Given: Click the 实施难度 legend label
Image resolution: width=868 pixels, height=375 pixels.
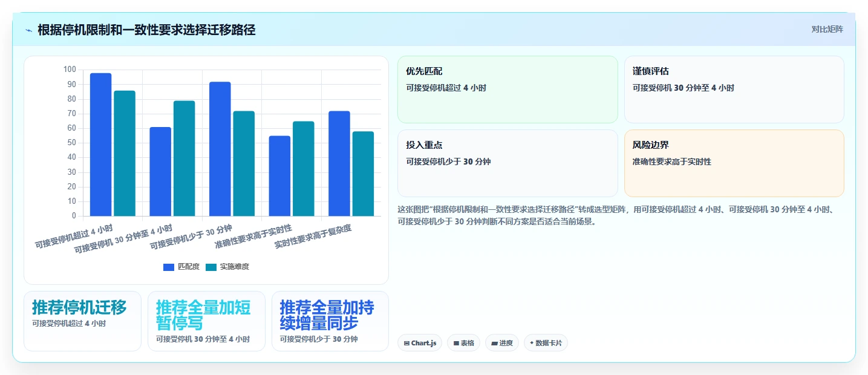Looking at the screenshot, I should pos(235,267).
